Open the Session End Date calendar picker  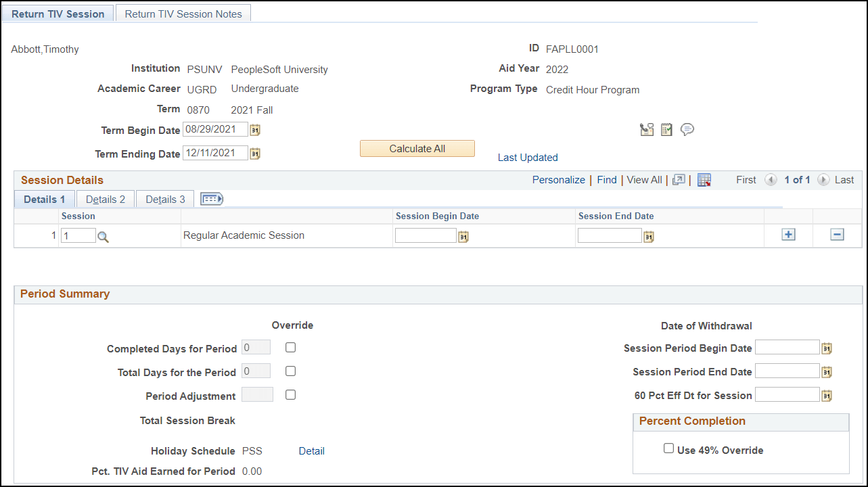point(648,235)
